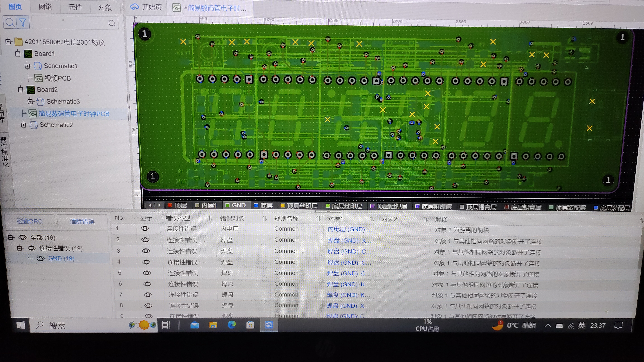This screenshot has width=644, height=362.
Task: Toggle the GND (19) eye icon
Action: pos(41,259)
